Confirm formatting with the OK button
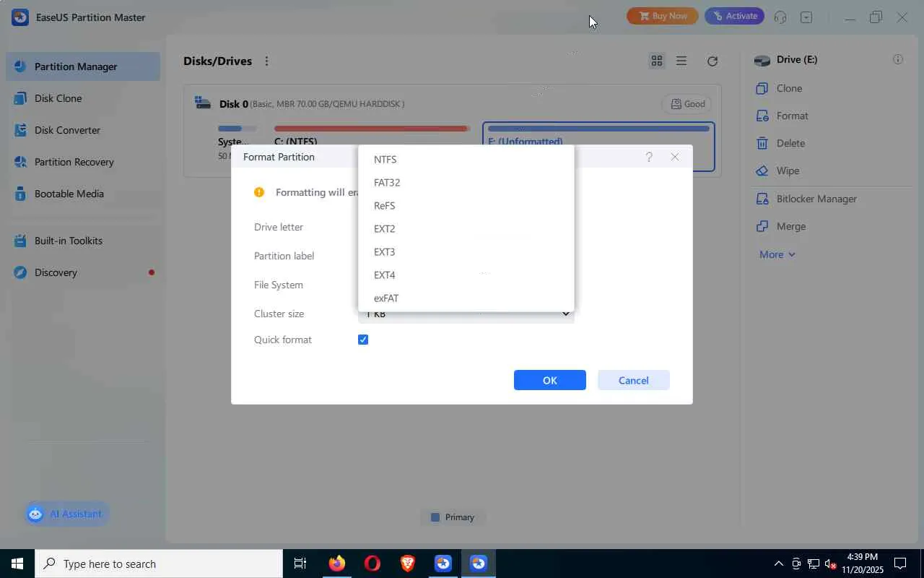This screenshot has height=578, width=924. point(550,380)
